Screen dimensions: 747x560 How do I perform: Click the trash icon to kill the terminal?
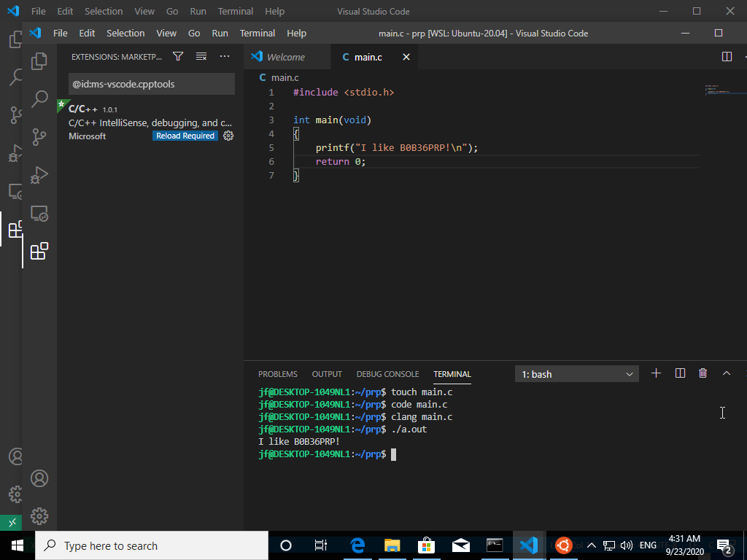pos(703,373)
